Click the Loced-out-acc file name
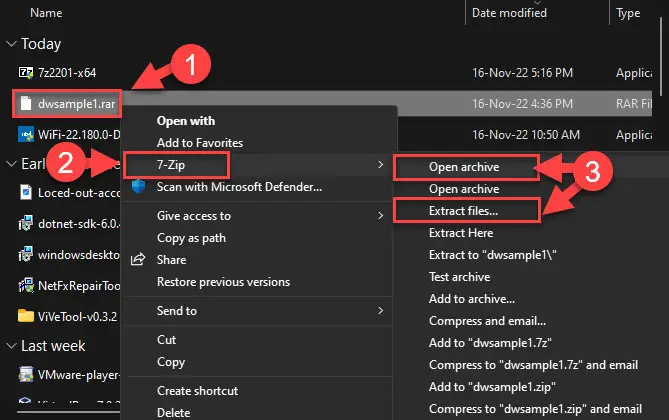Image resolution: width=669 pixels, height=420 pixels. click(x=79, y=193)
